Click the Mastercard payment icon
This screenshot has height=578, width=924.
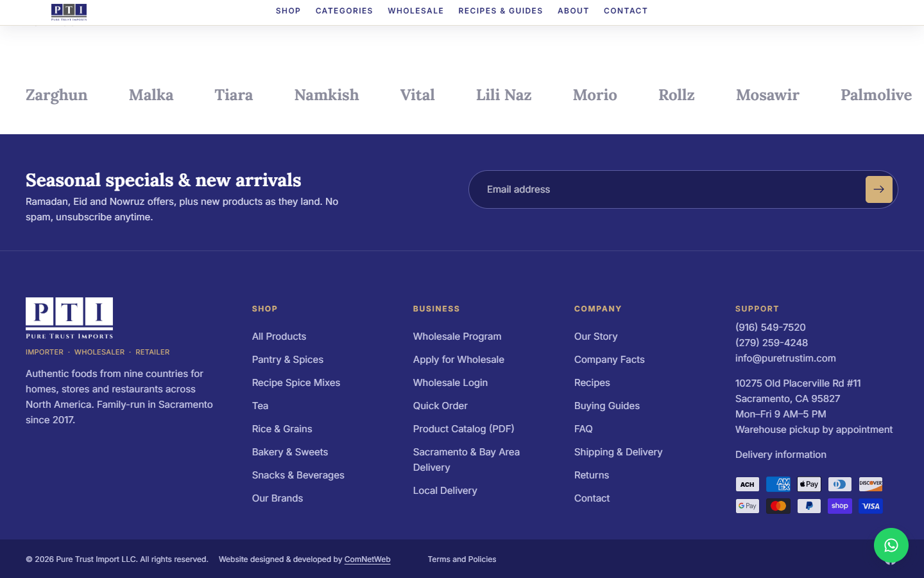click(x=778, y=506)
